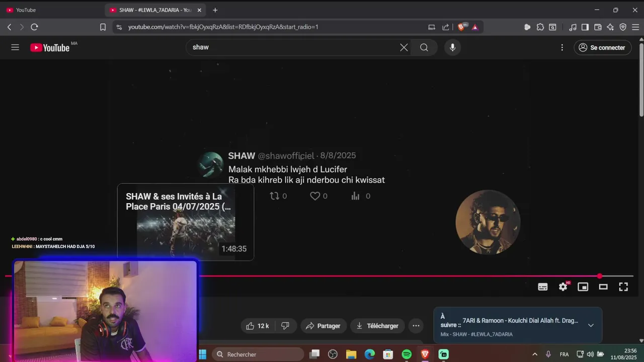Go back to the previous page
This screenshot has height=362, width=644.
tap(9, 27)
